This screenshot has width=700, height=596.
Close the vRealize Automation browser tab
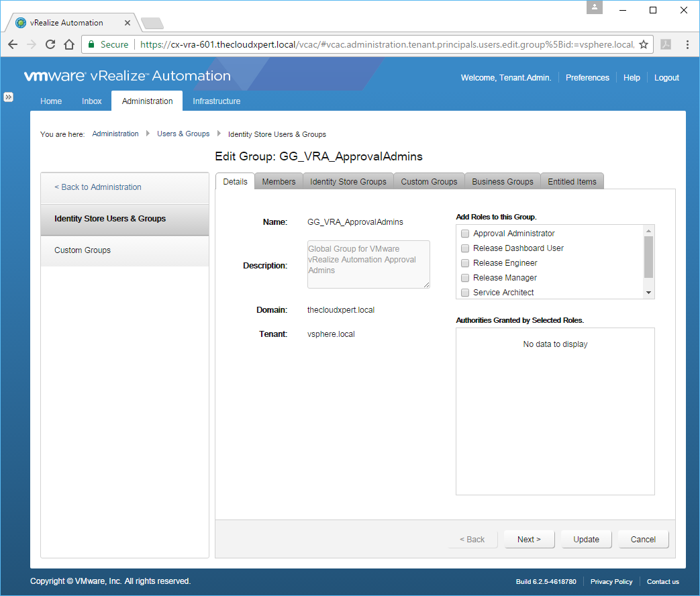(128, 23)
